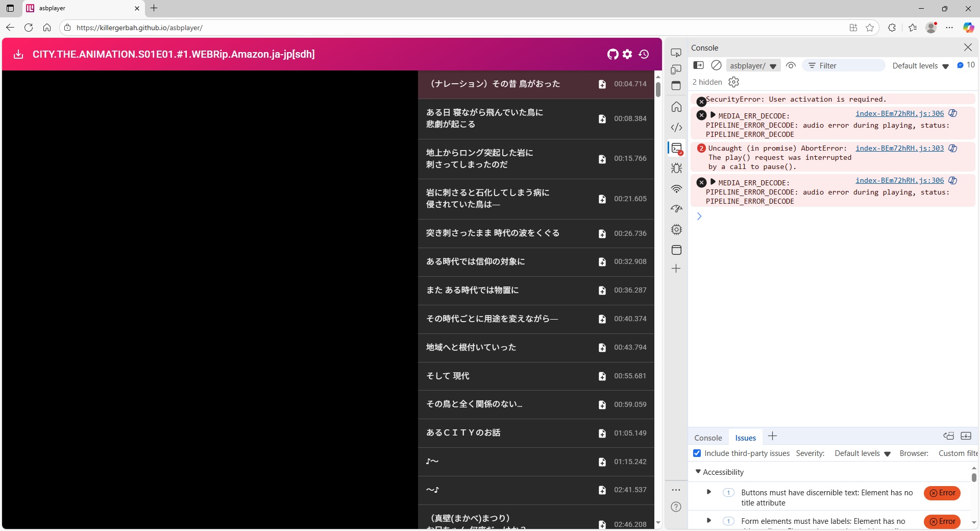Focus the browser address bar
Viewport: 980px width, 531px height.
tap(454, 28)
